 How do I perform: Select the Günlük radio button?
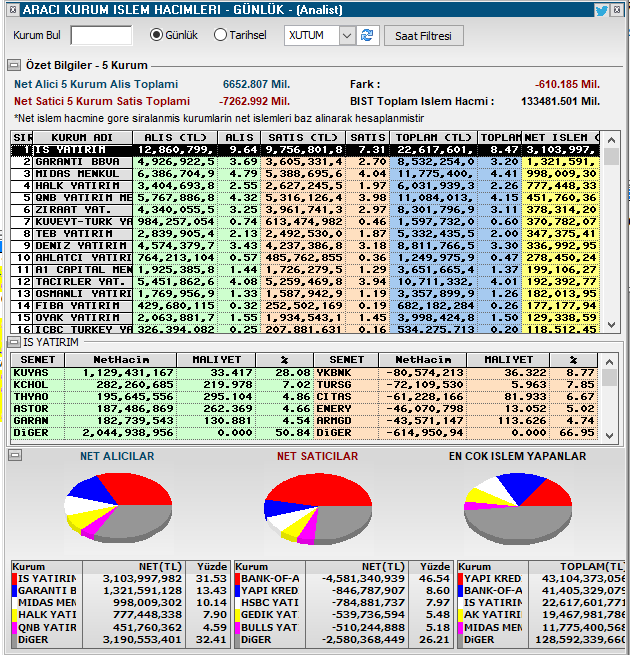coord(156,35)
